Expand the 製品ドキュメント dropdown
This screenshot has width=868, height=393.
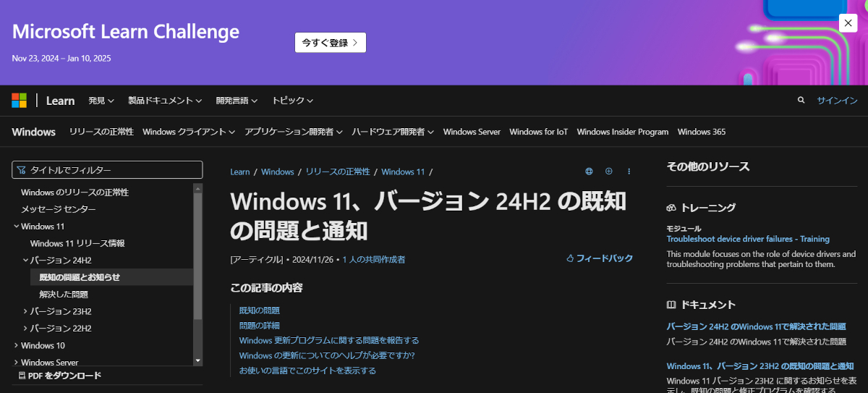click(x=165, y=101)
